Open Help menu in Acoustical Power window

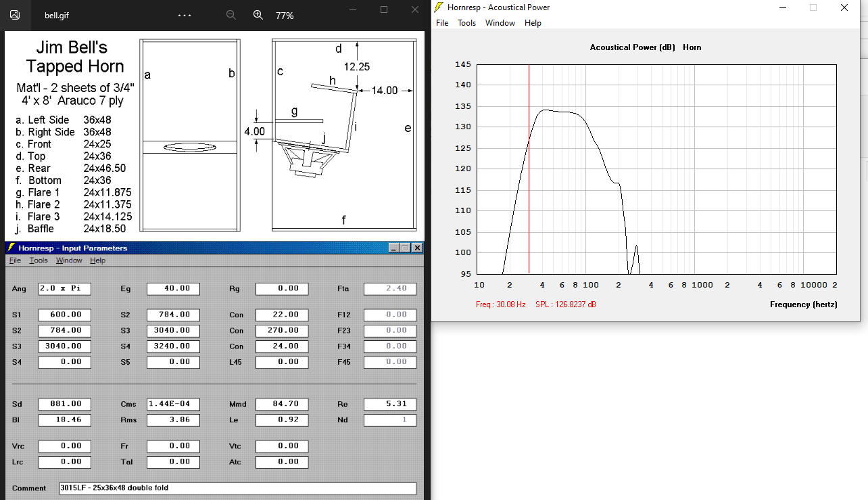point(533,23)
